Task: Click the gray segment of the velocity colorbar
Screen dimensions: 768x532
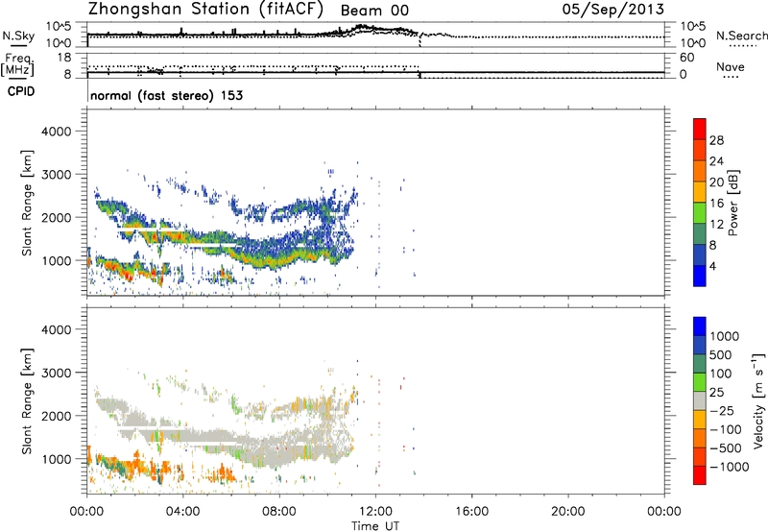Action: [x=700, y=400]
